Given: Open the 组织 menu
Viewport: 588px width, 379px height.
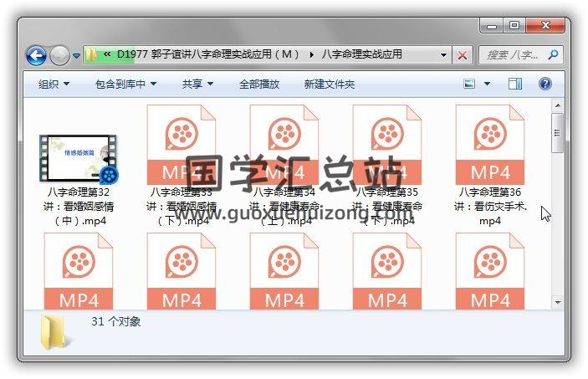Looking at the screenshot, I should (x=54, y=84).
